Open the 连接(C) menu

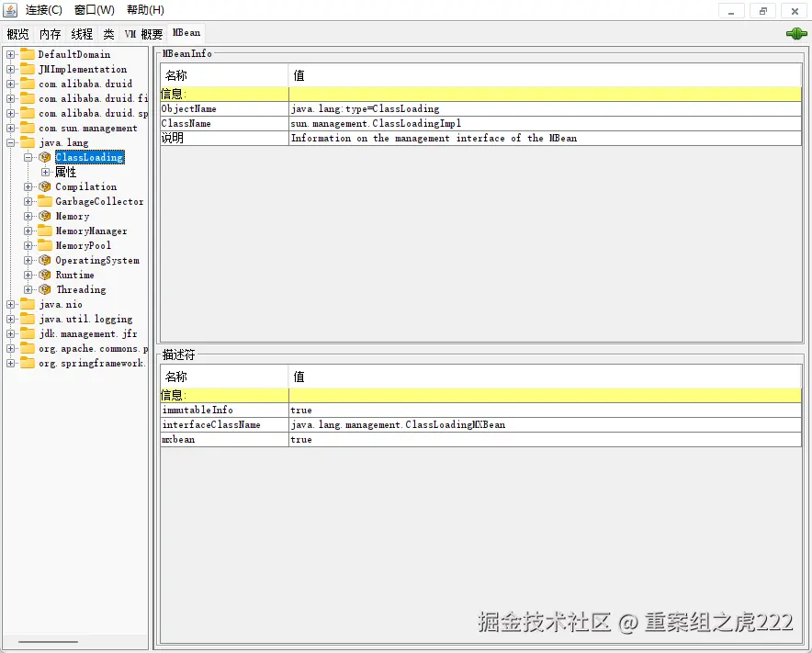click(x=44, y=10)
